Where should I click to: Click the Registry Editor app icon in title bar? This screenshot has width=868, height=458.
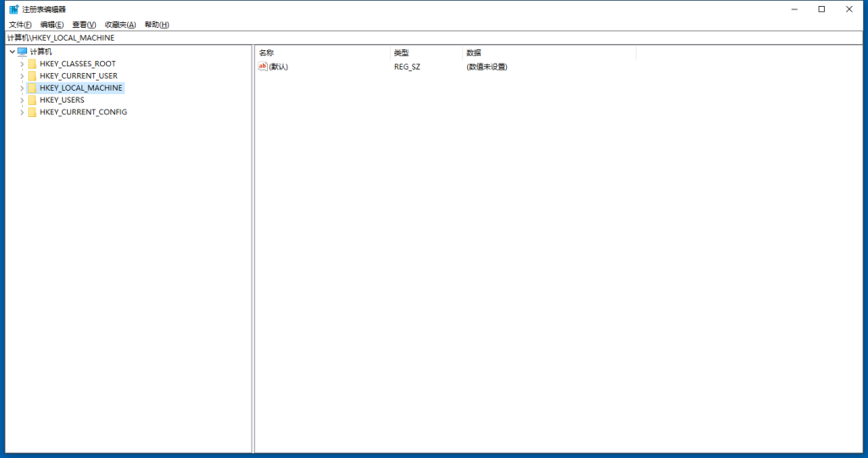tap(14, 9)
